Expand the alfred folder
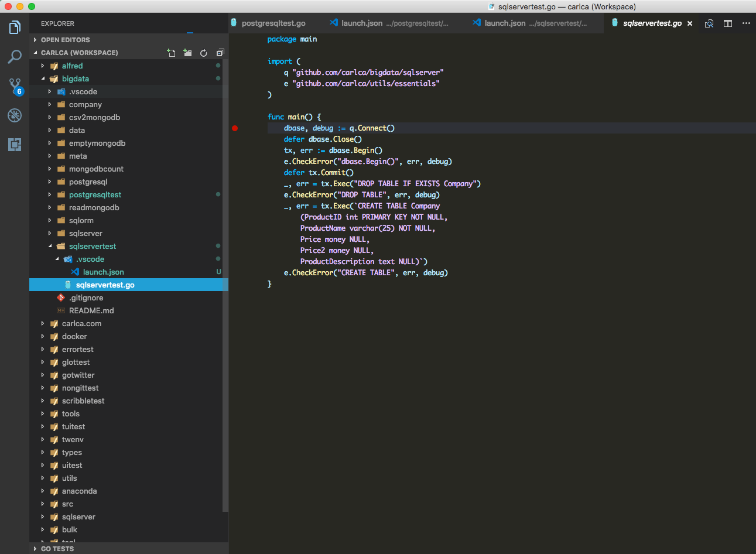 (42, 66)
